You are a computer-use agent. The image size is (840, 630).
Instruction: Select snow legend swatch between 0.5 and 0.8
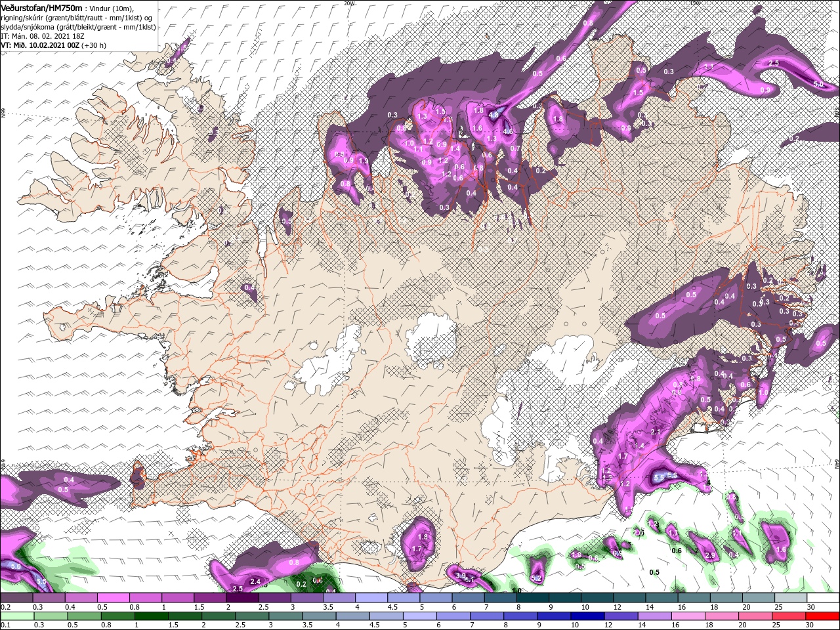click(x=113, y=598)
